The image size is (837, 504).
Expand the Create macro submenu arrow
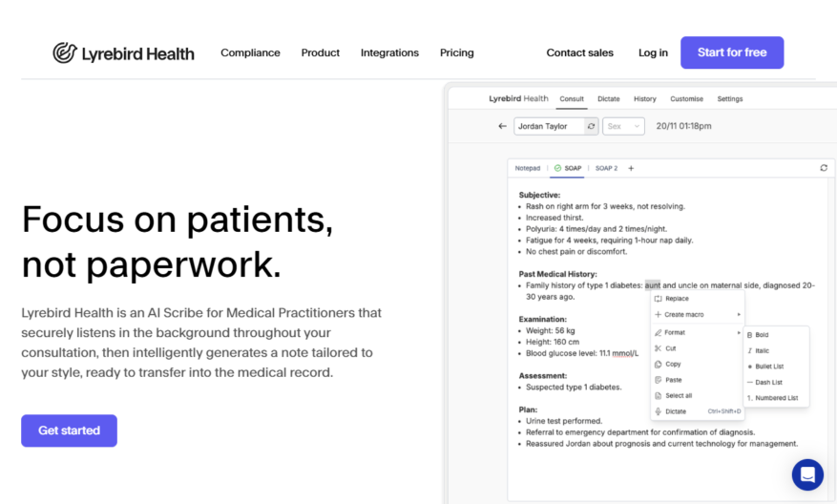click(739, 314)
